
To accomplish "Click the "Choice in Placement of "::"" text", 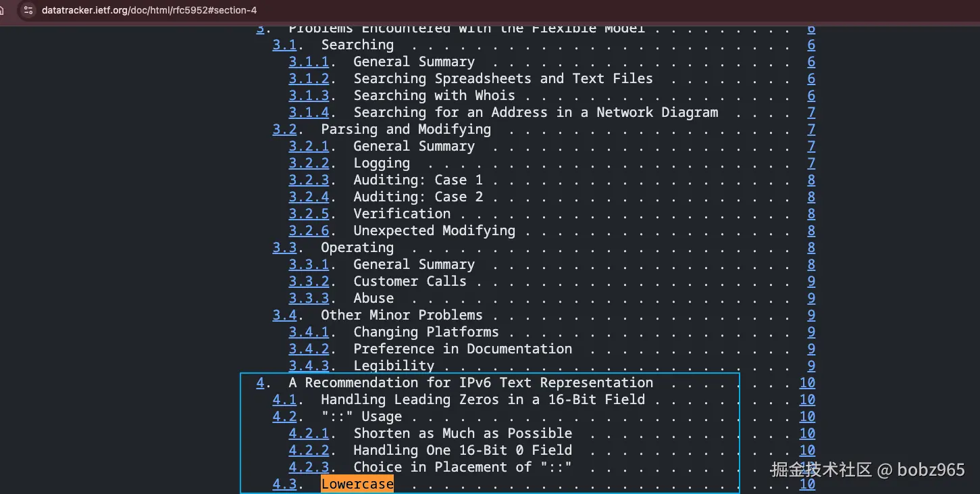I will coord(463,468).
